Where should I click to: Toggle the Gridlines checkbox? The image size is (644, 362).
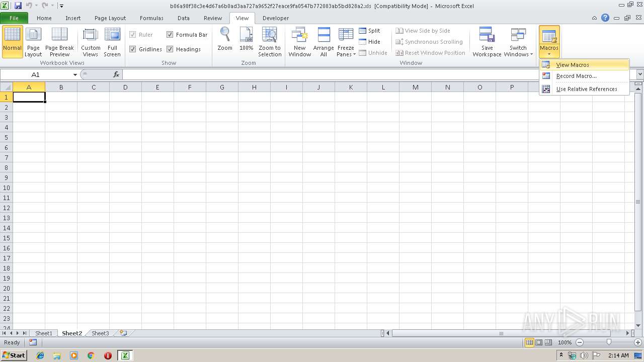click(133, 49)
